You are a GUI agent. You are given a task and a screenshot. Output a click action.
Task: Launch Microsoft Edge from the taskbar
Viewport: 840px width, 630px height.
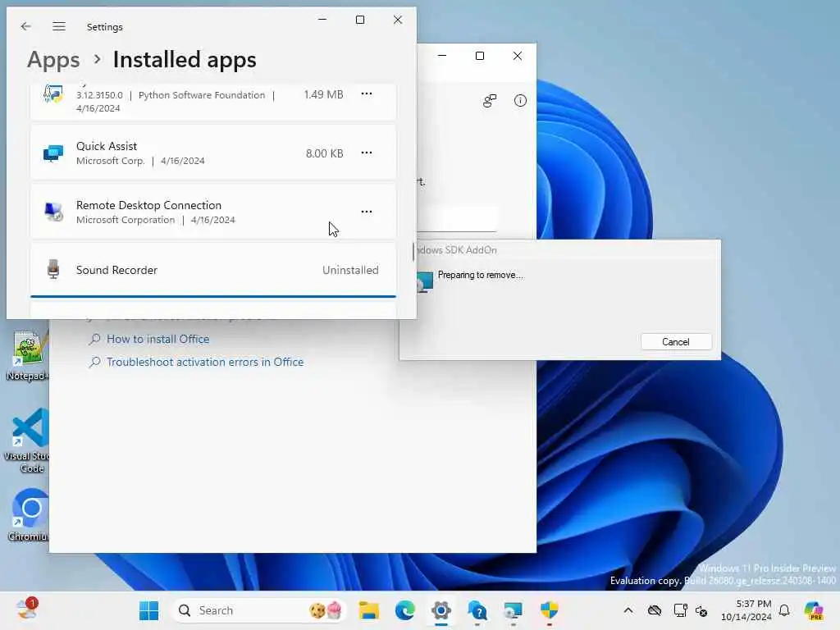[x=405, y=610]
